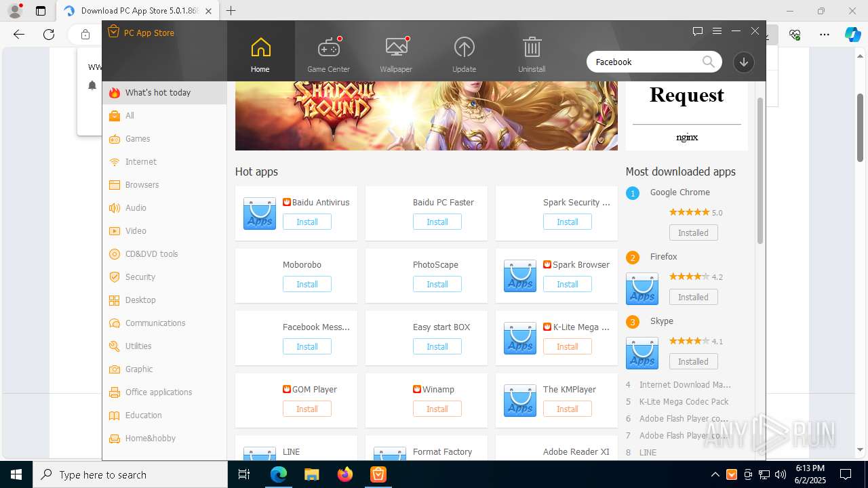
Task: Open Windows Start menu
Action: (16, 474)
